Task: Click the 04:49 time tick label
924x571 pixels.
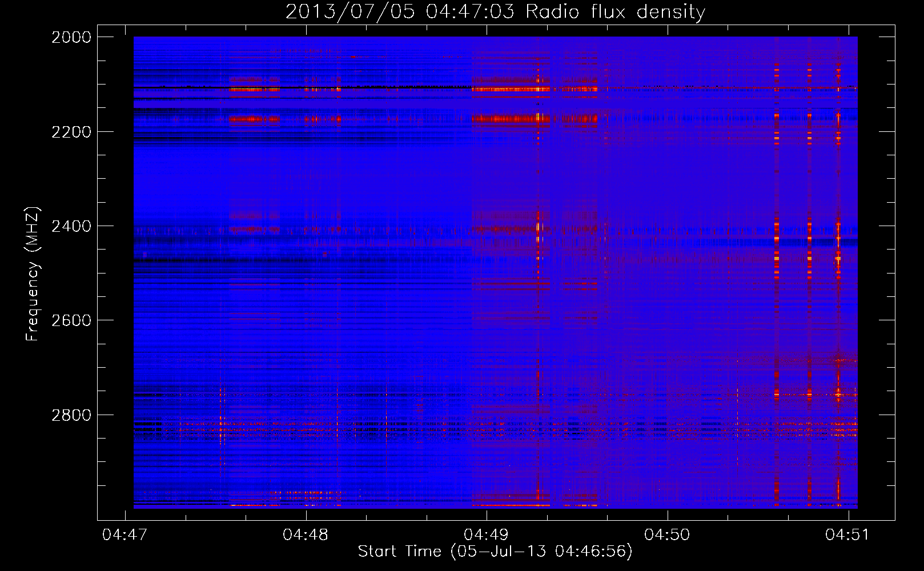Action: 486,534
